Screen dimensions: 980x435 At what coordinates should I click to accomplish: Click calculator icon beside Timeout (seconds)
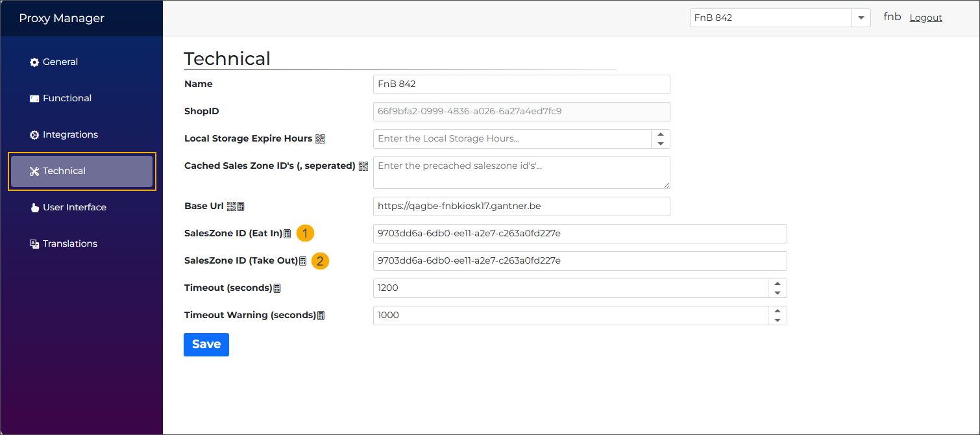click(x=277, y=288)
